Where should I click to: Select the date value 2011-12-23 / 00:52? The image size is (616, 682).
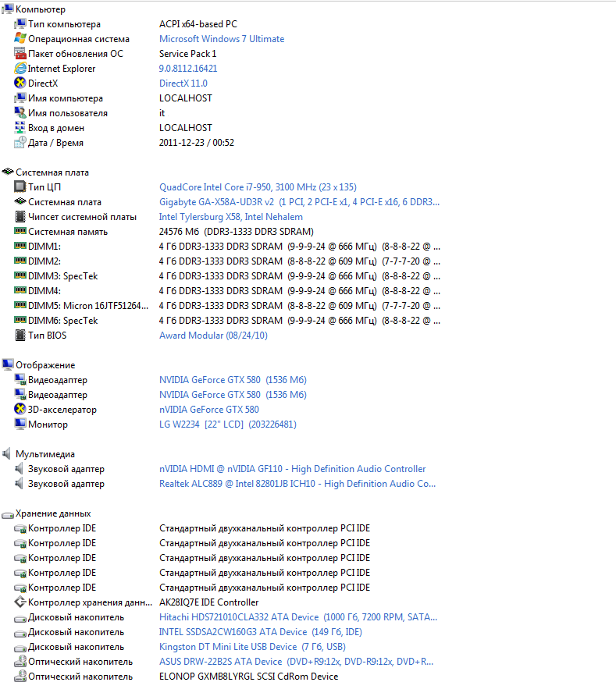[x=196, y=143]
